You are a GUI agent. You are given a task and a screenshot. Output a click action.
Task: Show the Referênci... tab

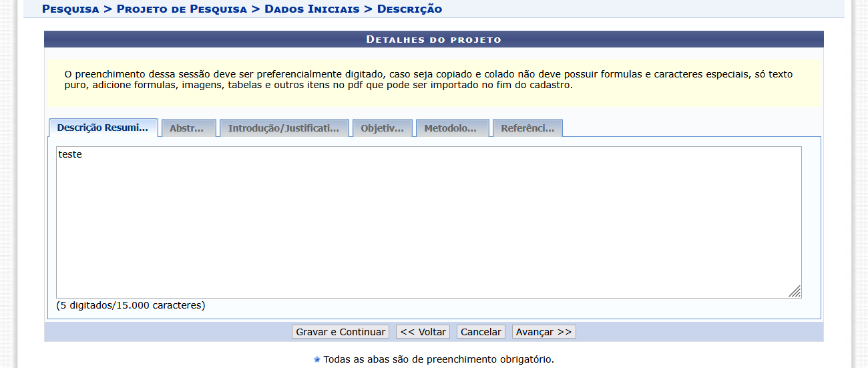point(527,129)
